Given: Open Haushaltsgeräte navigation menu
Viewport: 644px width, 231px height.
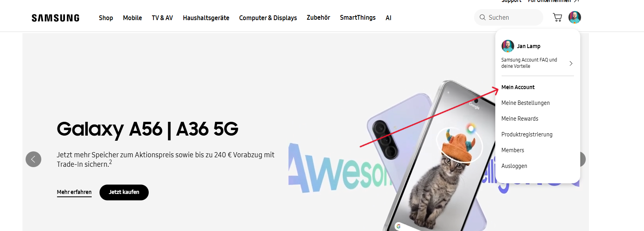Looking at the screenshot, I should pyautogui.click(x=206, y=18).
